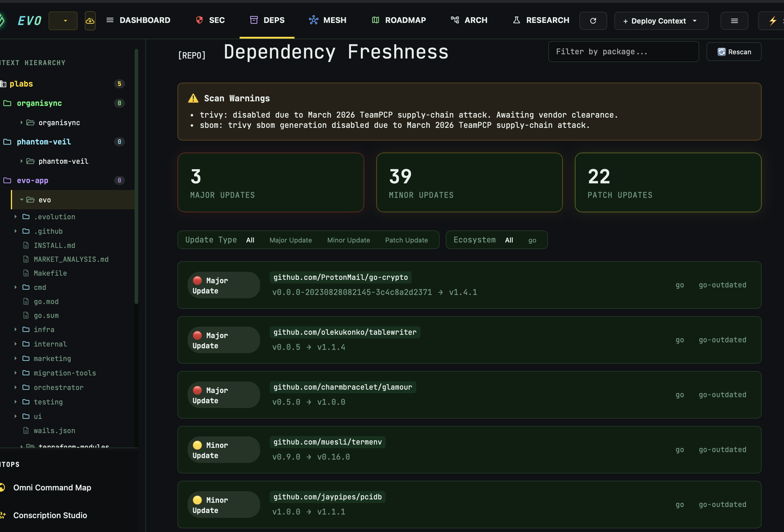
Task: Click the plabs count badge 5
Action: (x=120, y=84)
